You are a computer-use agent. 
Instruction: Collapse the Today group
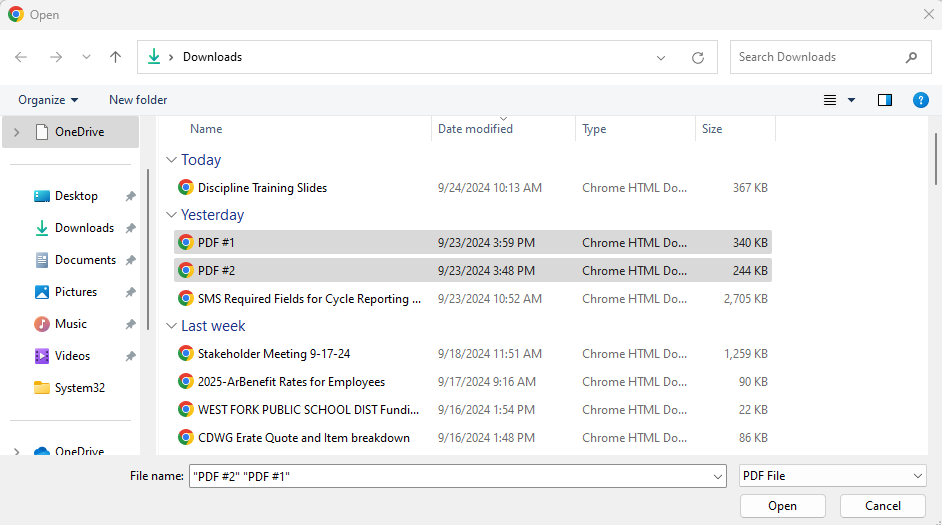coord(171,160)
